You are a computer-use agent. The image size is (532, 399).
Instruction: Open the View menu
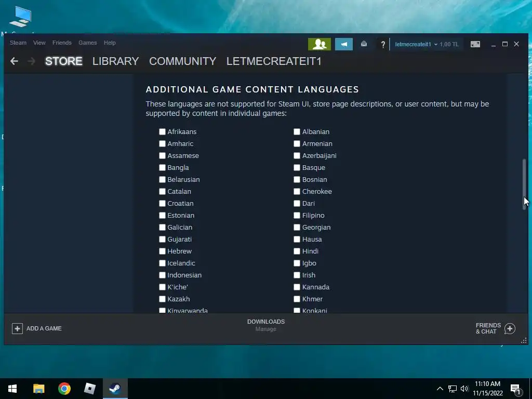39,43
